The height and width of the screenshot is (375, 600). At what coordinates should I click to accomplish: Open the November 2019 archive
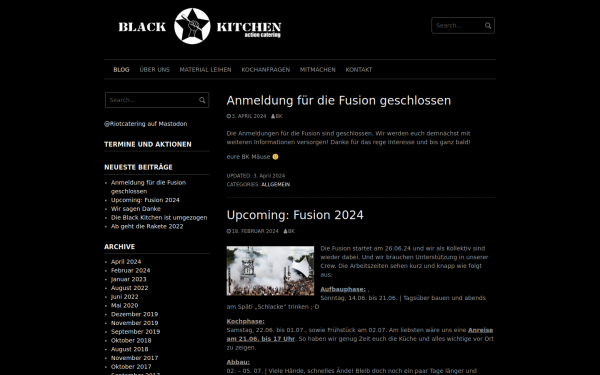(134, 323)
